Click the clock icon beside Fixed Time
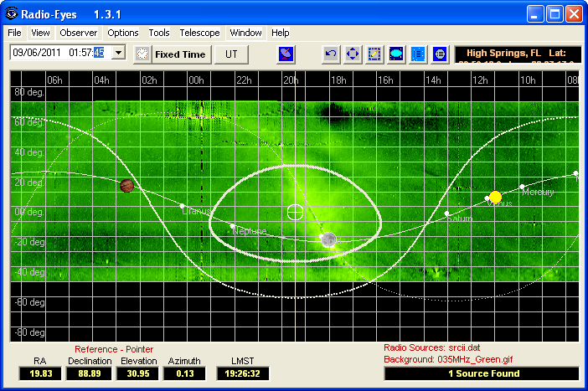 [x=142, y=54]
